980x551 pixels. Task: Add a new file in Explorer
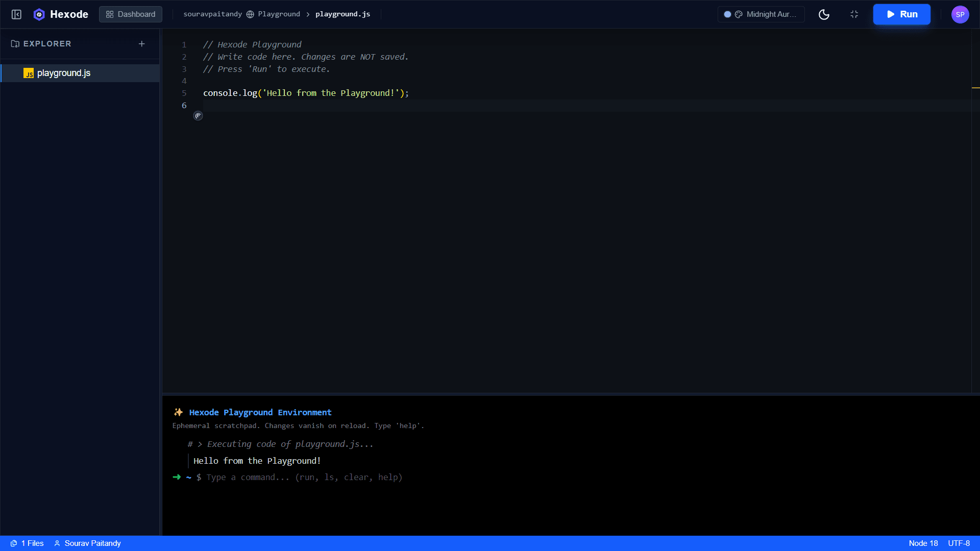[142, 44]
